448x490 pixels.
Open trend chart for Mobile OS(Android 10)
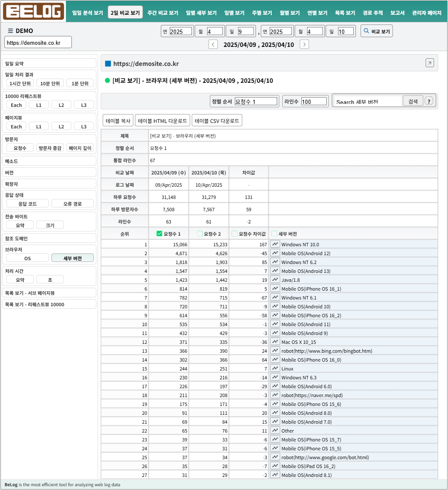(275, 306)
